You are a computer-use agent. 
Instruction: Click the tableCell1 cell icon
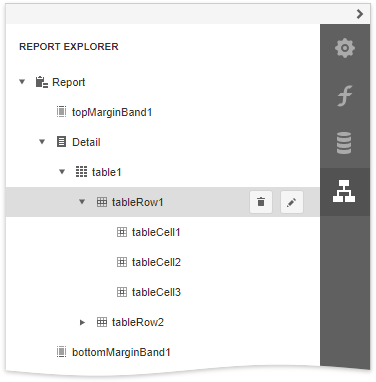coord(122,232)
